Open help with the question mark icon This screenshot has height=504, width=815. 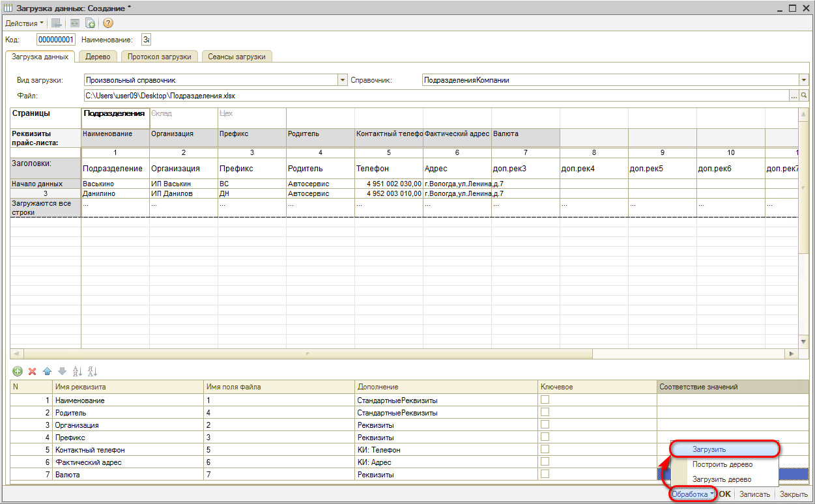pos(108,23)
